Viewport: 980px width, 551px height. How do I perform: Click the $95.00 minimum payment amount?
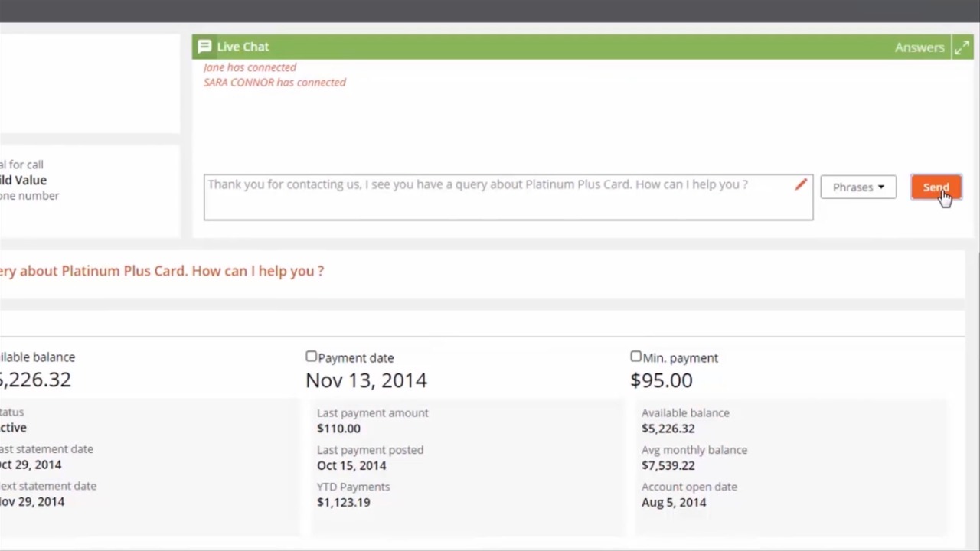coord(661,380)
